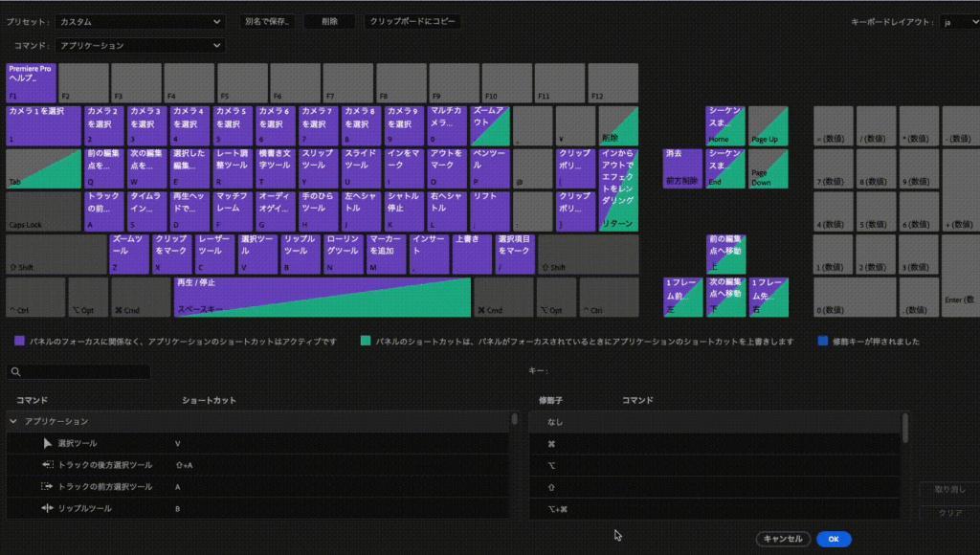980x555 pixels.
Task: Click the シャトル停止 K key
Action: pyautogui.click(x=404, y=211)
